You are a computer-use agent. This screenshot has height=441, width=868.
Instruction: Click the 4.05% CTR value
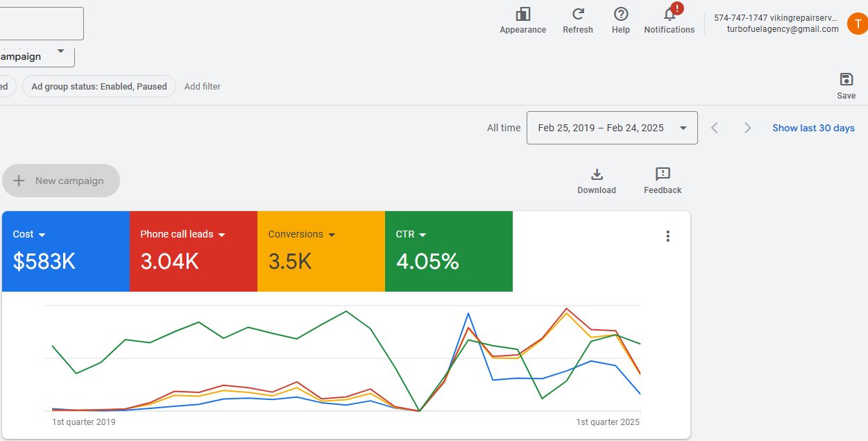point(427,262)
